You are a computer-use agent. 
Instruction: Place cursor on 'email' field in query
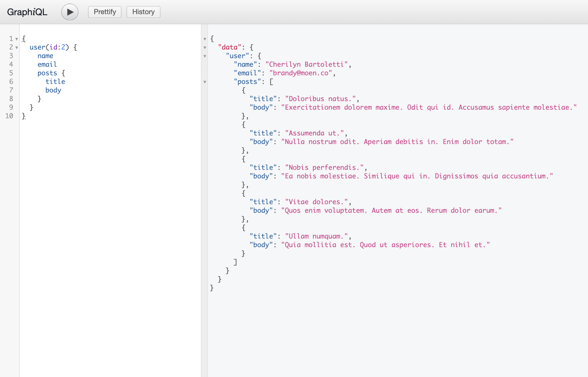tap(47, 64)
